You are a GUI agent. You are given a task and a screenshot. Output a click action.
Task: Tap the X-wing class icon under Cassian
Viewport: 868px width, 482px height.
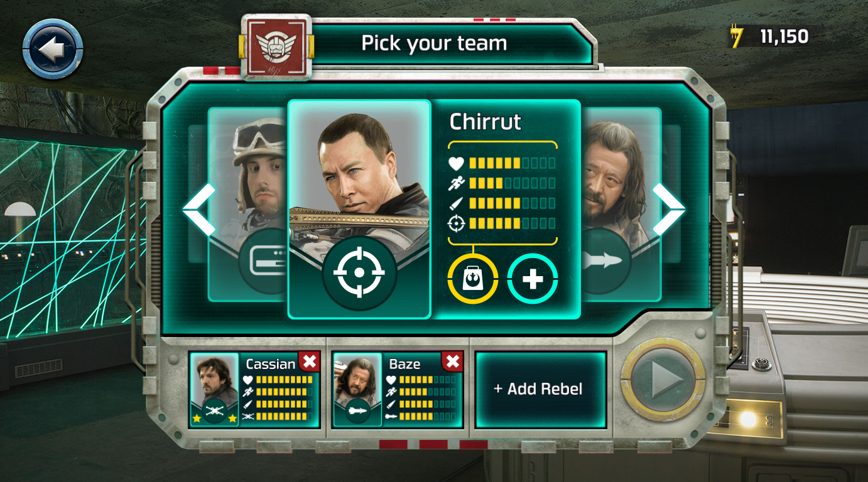215,411
